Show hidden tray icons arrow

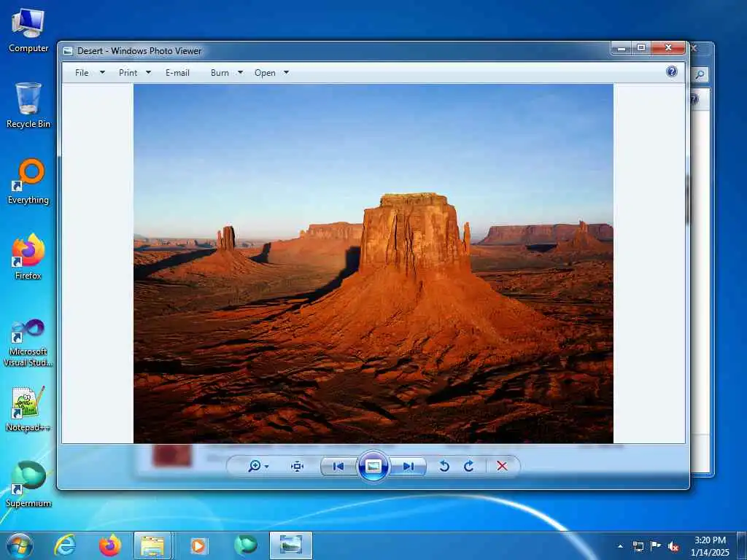[620, 546]
